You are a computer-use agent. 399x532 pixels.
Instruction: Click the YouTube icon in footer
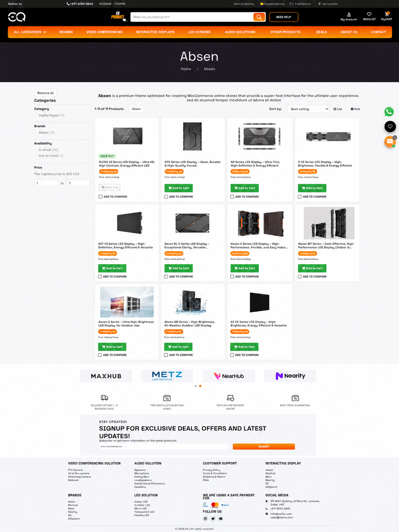click(221, 519)
